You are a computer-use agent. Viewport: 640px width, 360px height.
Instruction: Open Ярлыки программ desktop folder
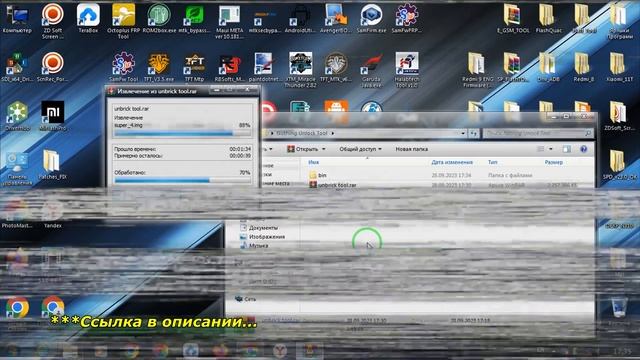[x=619, y=21]
